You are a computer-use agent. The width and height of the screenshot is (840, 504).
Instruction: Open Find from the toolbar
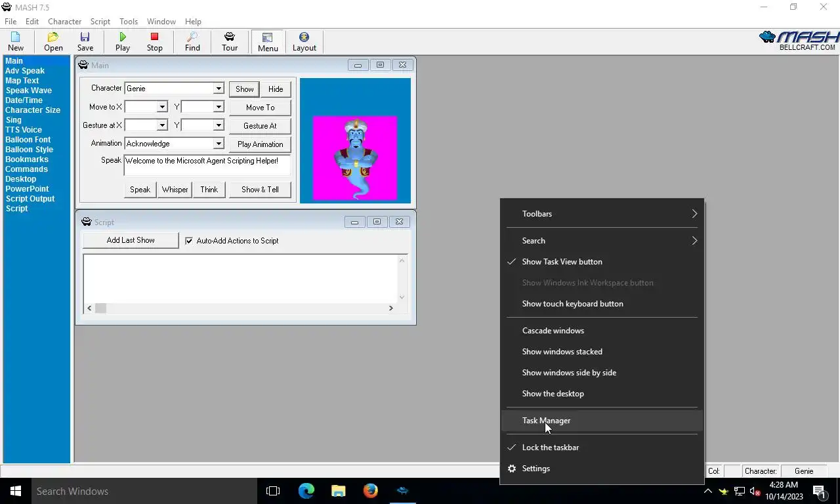tap(192, 41)
